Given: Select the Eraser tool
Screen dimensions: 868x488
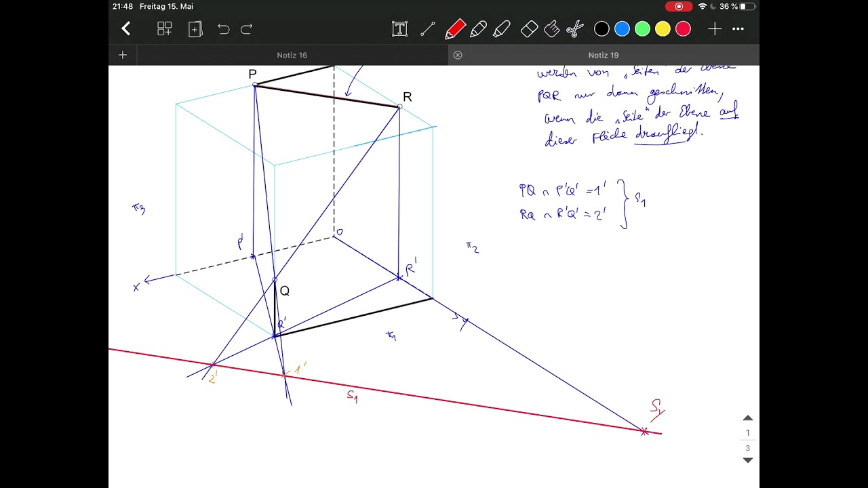Looking at the screenshot, I should (529, 29).
